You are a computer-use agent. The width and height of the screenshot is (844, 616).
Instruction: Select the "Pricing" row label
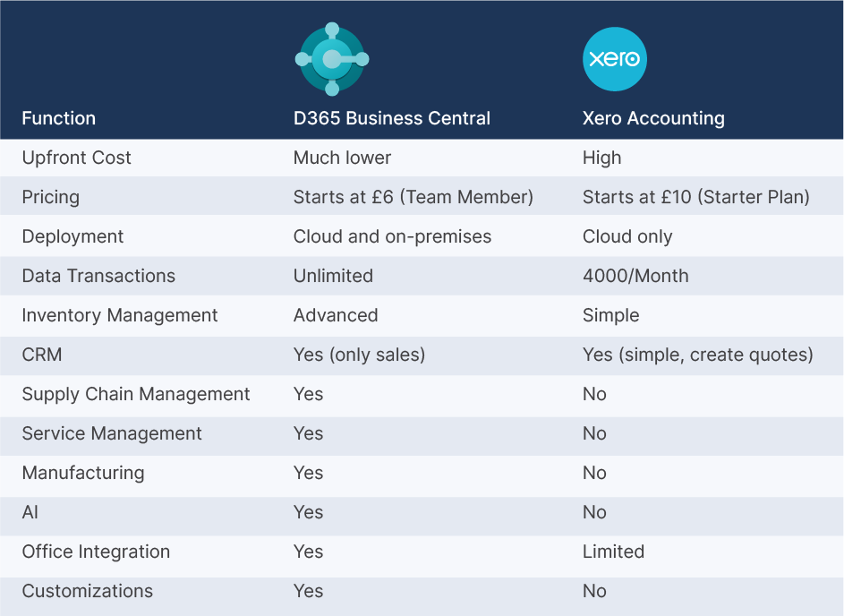point(51,197)
